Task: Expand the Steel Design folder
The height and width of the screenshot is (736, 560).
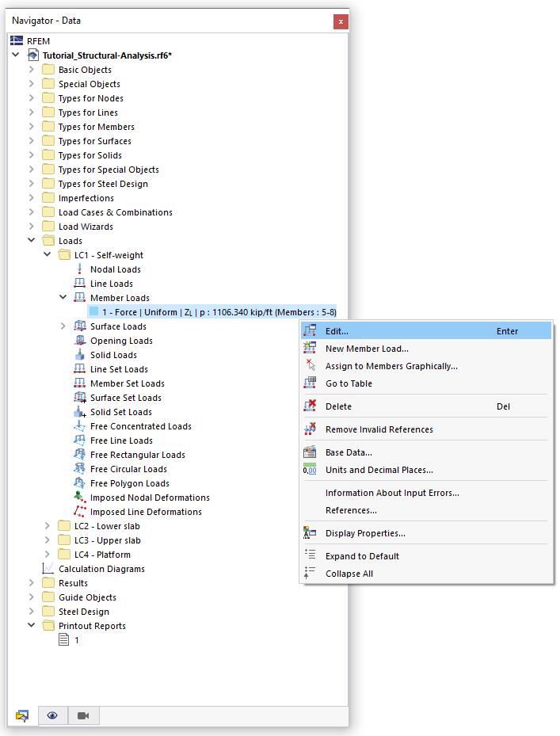Action: (32, 611)
